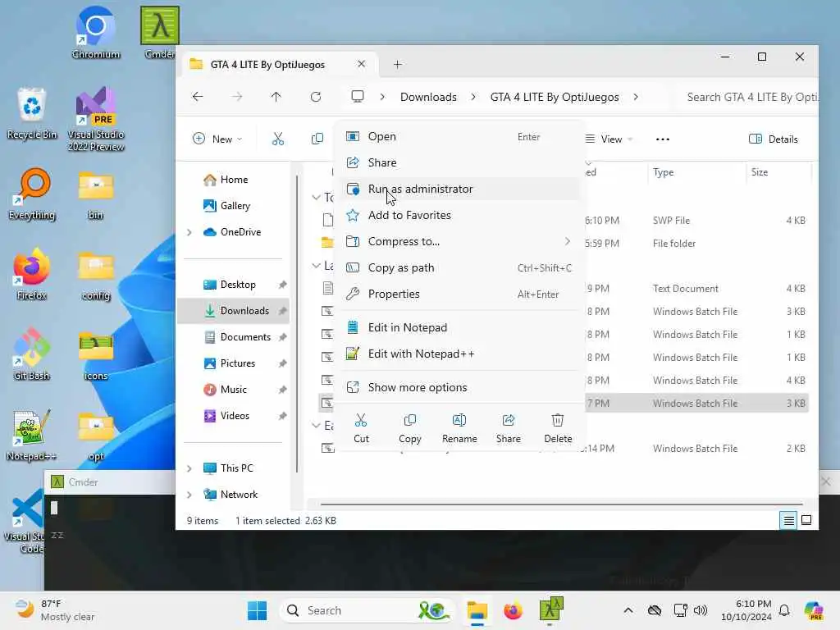Open Properties from context menu

point(459,294)
